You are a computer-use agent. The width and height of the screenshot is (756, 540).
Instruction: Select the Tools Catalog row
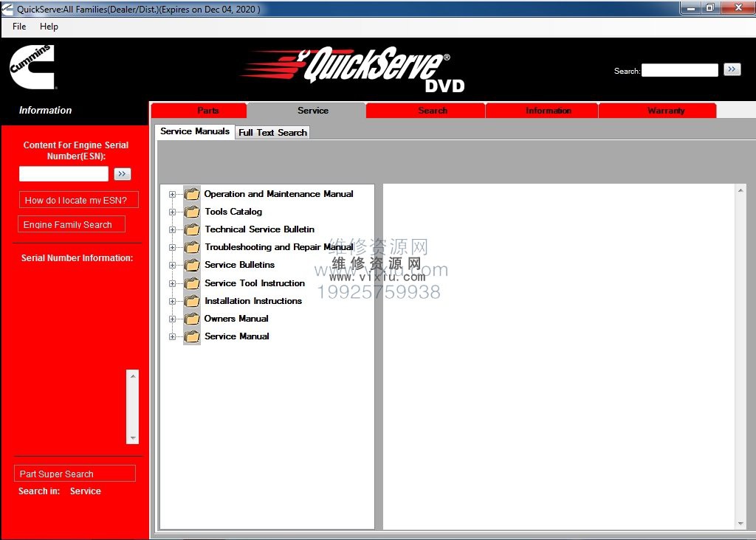pos(233,212)
